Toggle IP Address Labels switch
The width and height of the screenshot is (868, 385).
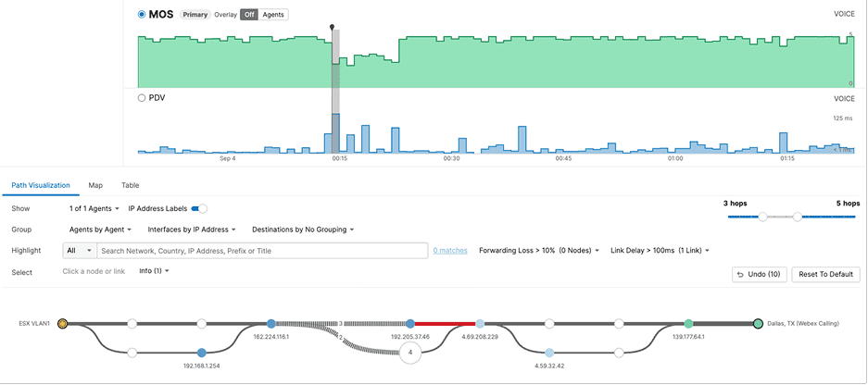[199, 208]
